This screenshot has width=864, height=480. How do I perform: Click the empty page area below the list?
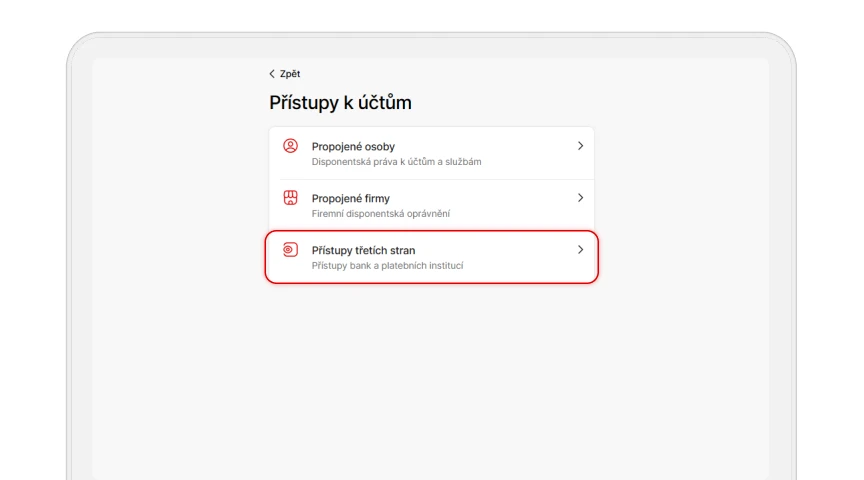click(431, 380)
